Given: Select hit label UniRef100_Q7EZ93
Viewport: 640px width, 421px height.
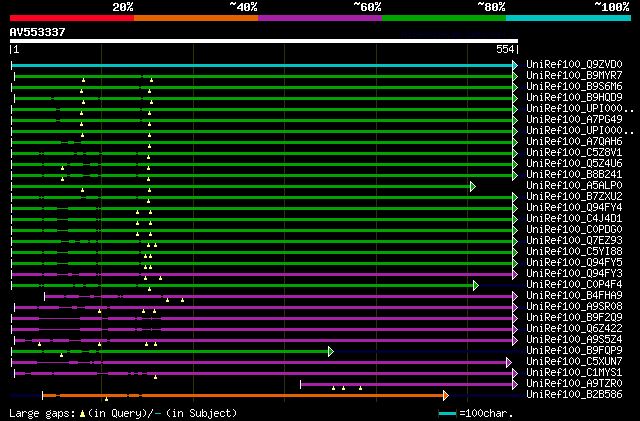Looking at the screenshot, I should tap(574, 241).
